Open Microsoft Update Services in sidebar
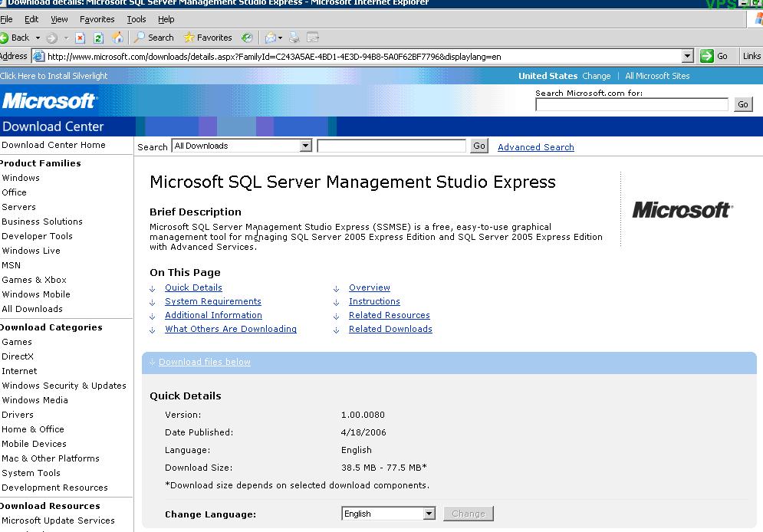The image size is (763, 532). 58,521
